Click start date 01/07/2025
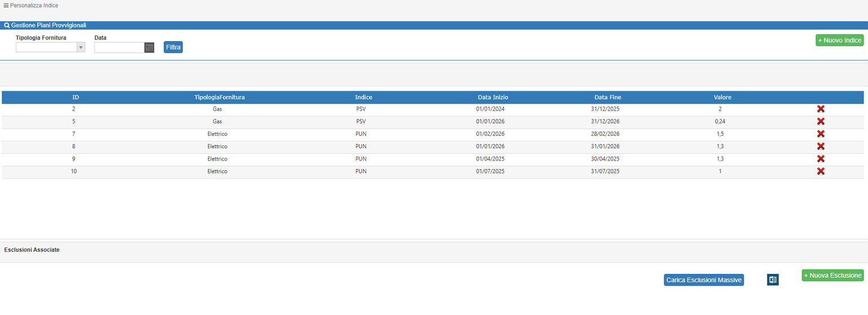Image resolution: width=868 pixels, height=315 pixels. (490, 171)
